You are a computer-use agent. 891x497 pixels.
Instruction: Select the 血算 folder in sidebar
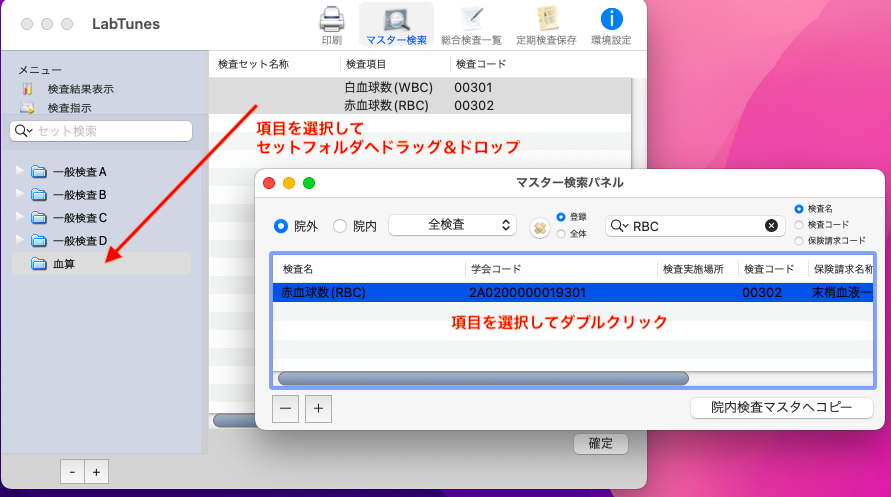pyautogui.click(x=64, y=264)
